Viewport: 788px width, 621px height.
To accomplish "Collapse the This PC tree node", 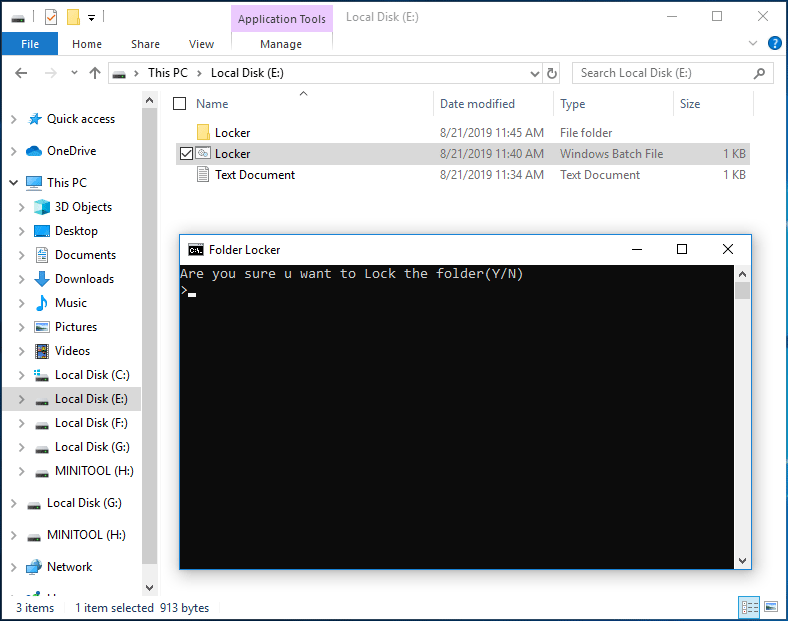I will [13, 183].
